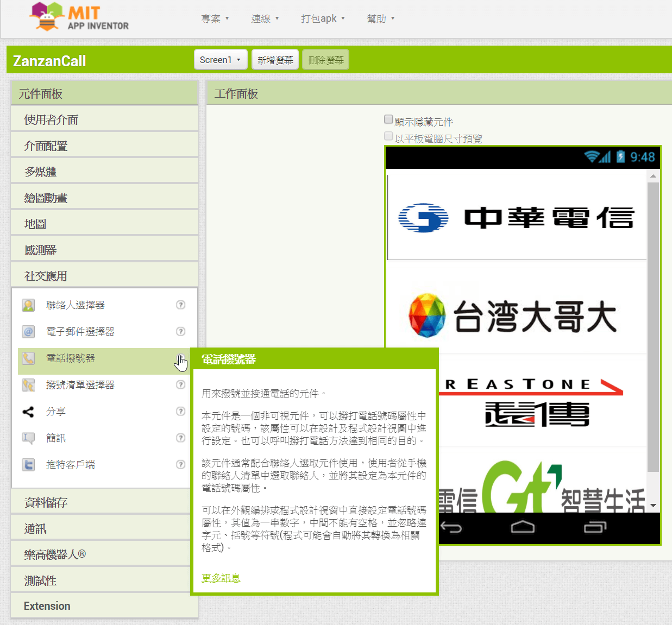Open help for 撥號清單選擇器

point(181,384)
